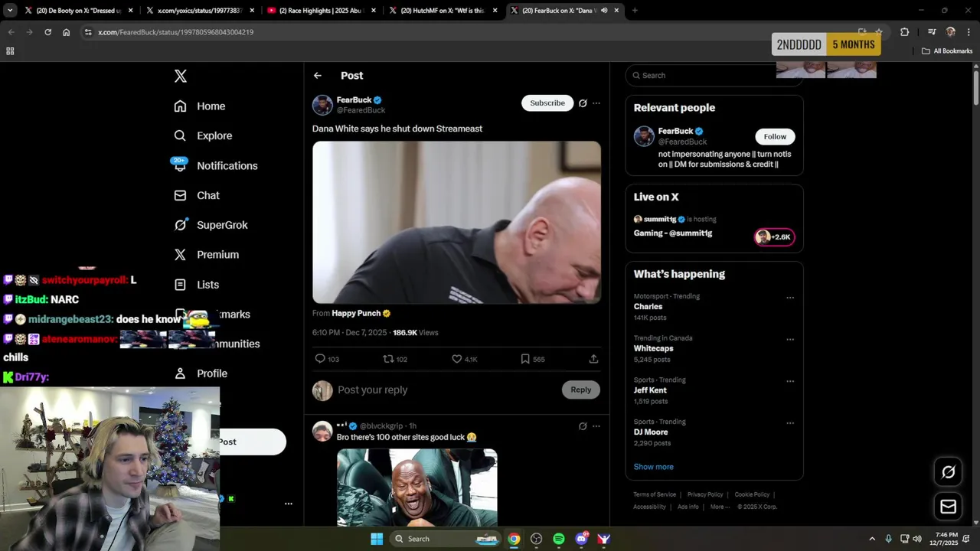Switch to the HutchMF on X tab
This screenshot has height=551, width=980.
[x=443, y=11]
